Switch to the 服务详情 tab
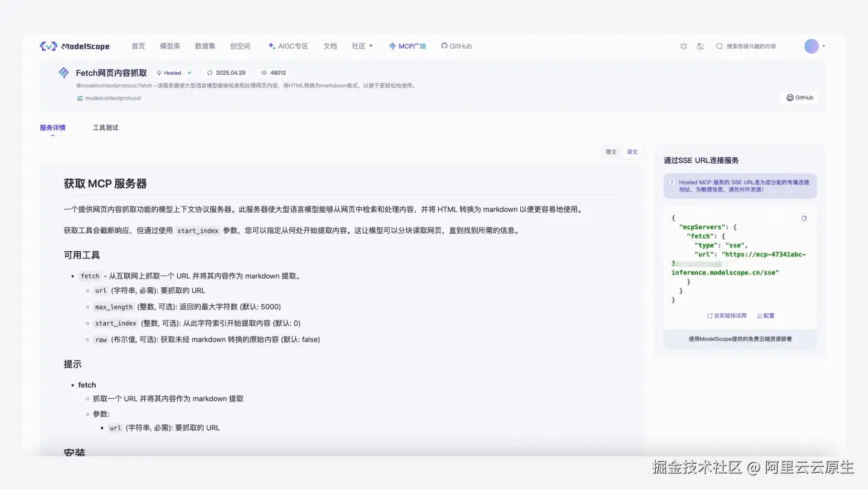The width and height of the screenshot is (868, 489). pos(52,128)
